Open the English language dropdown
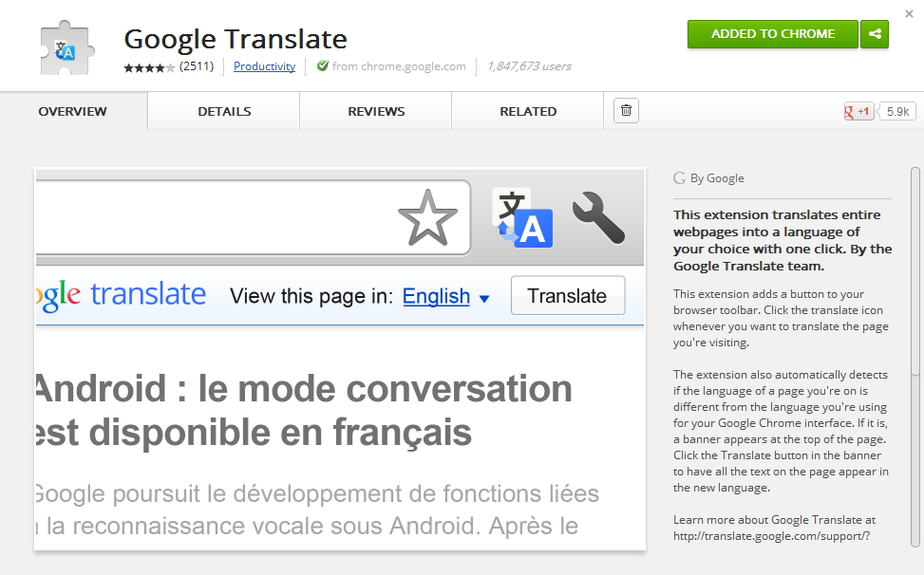This screenshot has width=924, height=575. [x=436, y=296]
